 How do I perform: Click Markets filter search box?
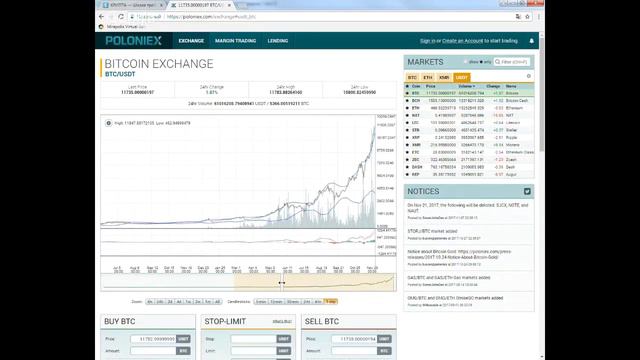coord(511,62)
